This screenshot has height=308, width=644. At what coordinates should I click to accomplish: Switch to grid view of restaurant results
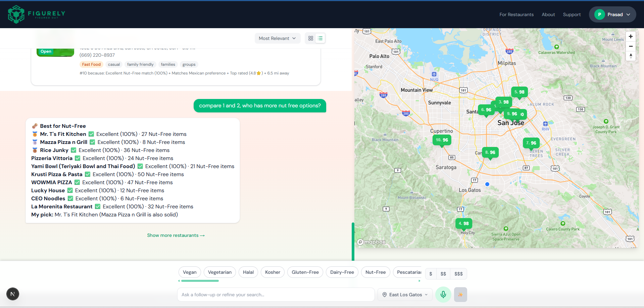(x=310, y=38)
